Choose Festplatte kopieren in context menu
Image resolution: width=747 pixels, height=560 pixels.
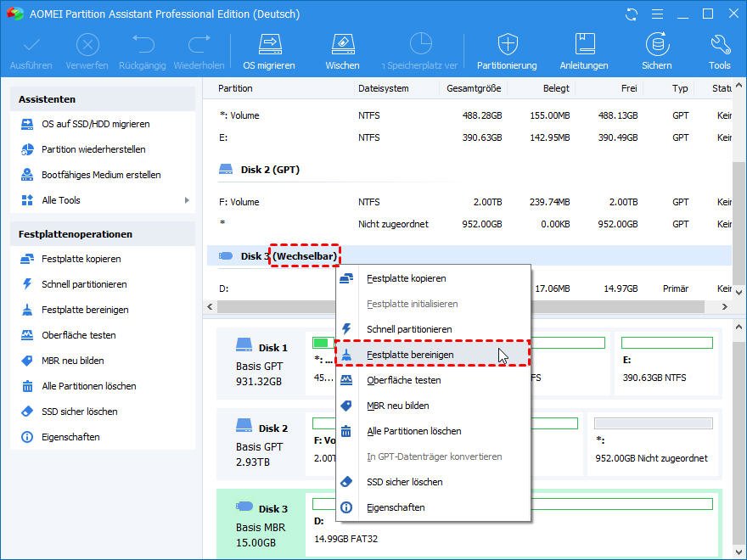point(433,278)
